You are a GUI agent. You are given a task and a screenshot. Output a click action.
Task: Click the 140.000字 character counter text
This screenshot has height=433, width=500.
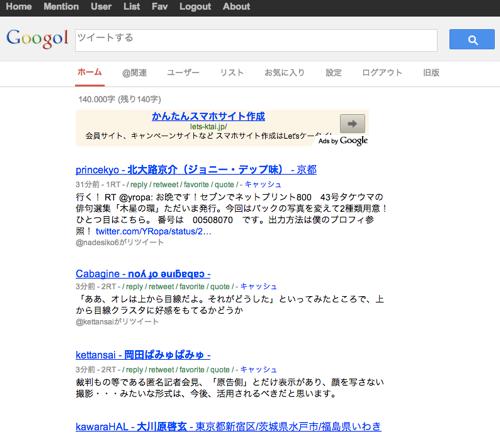(120, 99)
